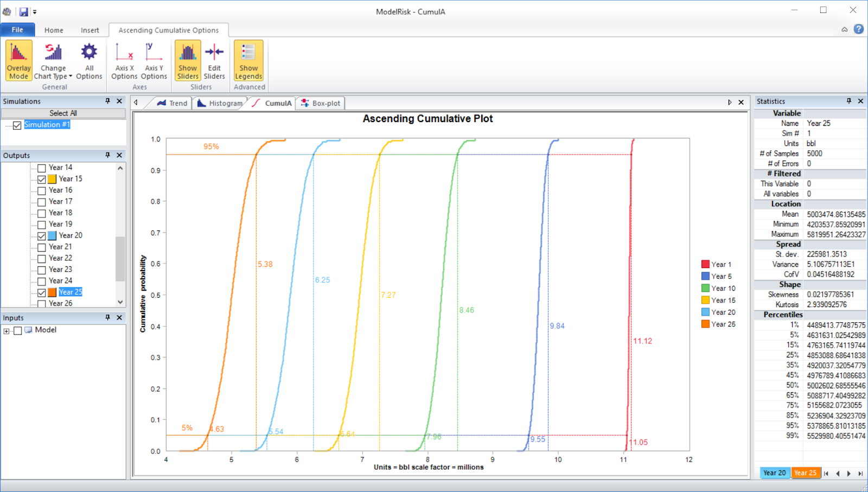Uncheck the Year 15 output
868x492 pixels.
[x=42, y=178]
